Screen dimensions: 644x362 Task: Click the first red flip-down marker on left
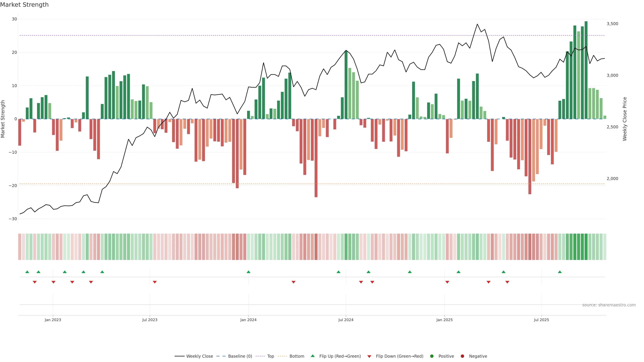click(35, 282)
